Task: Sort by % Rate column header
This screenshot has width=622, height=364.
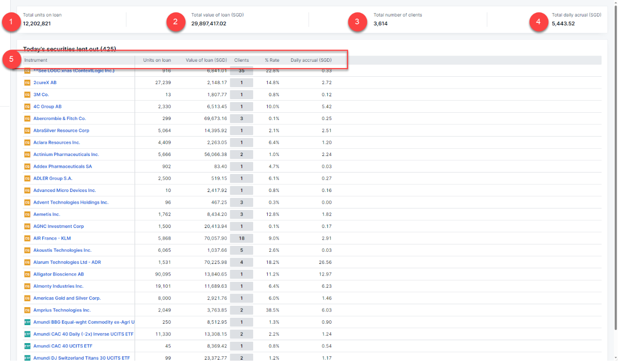Action: [272, 60]
